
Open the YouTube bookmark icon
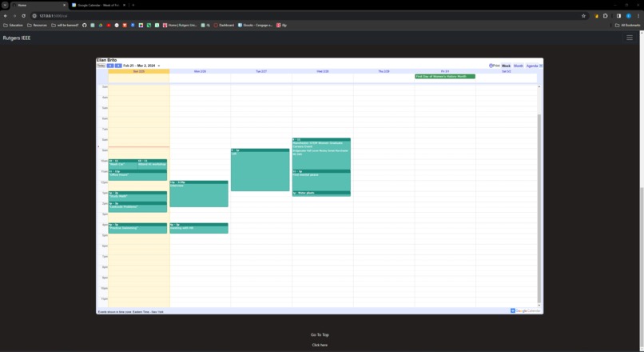109,25
